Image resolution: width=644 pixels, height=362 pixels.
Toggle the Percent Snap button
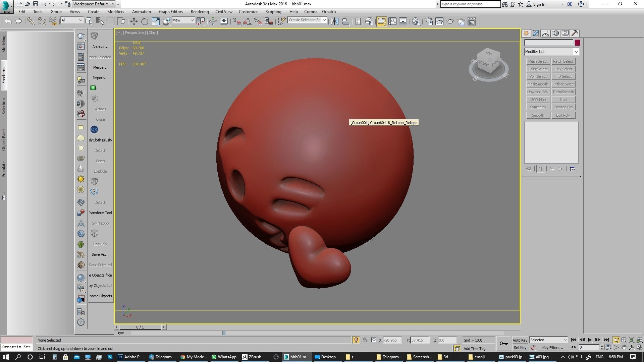[258, 21]
